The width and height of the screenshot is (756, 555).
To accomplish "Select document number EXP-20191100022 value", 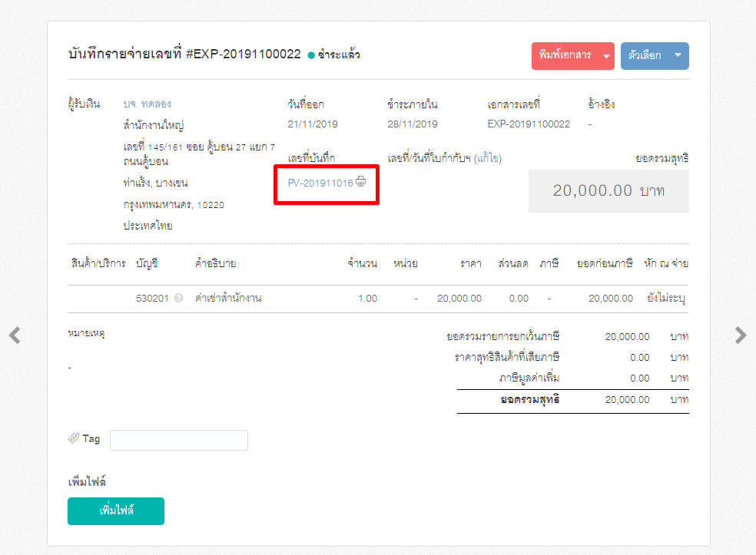I will point(529,124).
